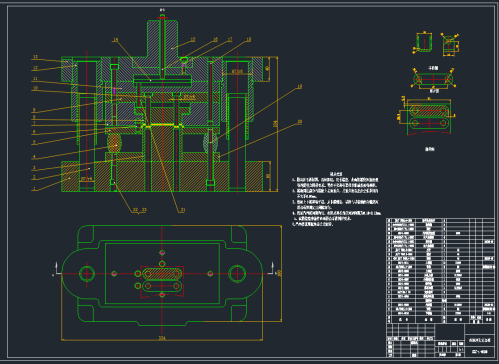499x364 pixels.
Task: Select part number label 15
Action: click(x=193, y=40)
